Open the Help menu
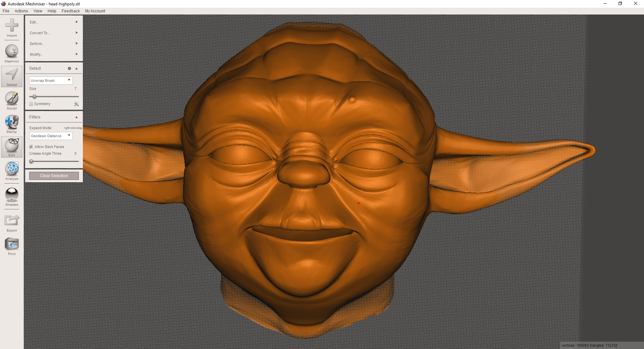Screen dimensions: 644x349 click(x=52, y=11)
